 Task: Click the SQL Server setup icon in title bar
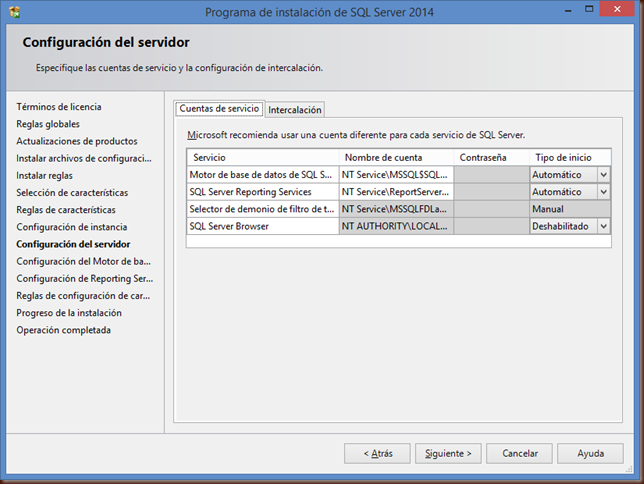click(14, 12)
